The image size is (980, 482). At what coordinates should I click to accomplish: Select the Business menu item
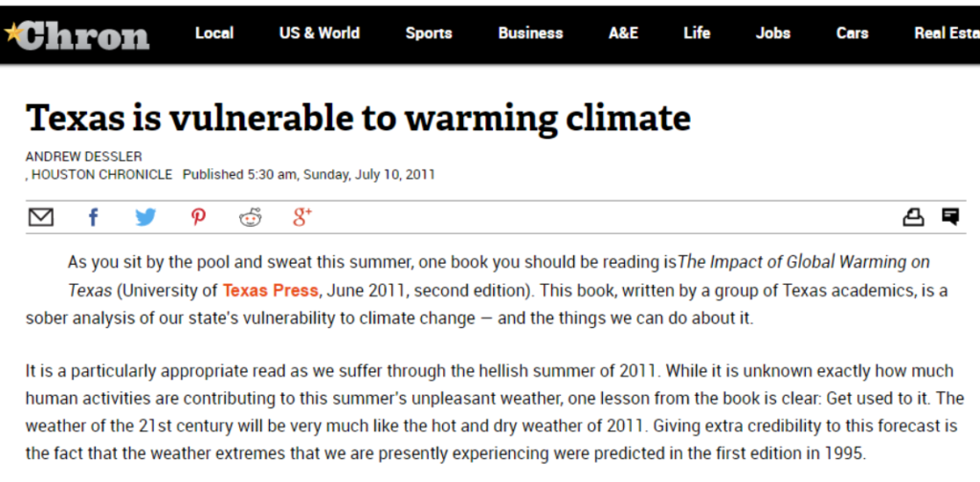coord(530,33)
